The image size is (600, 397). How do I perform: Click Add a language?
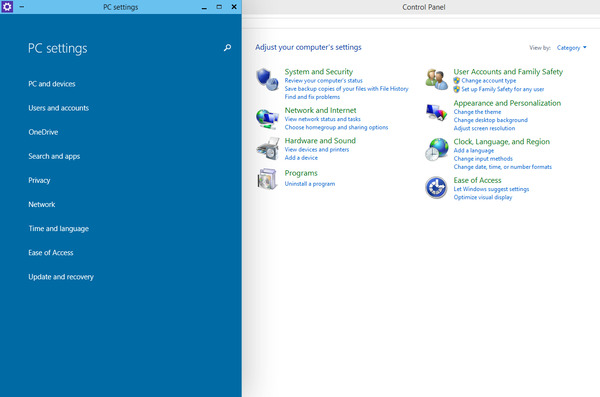coord(474,150)
